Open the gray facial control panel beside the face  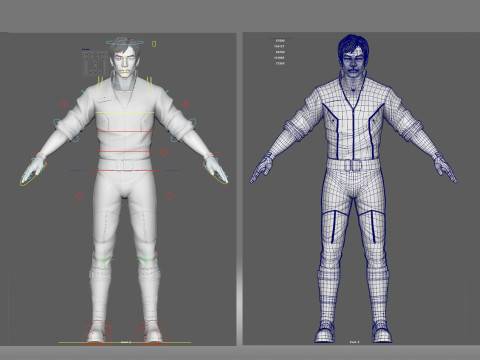pos(95,63)
